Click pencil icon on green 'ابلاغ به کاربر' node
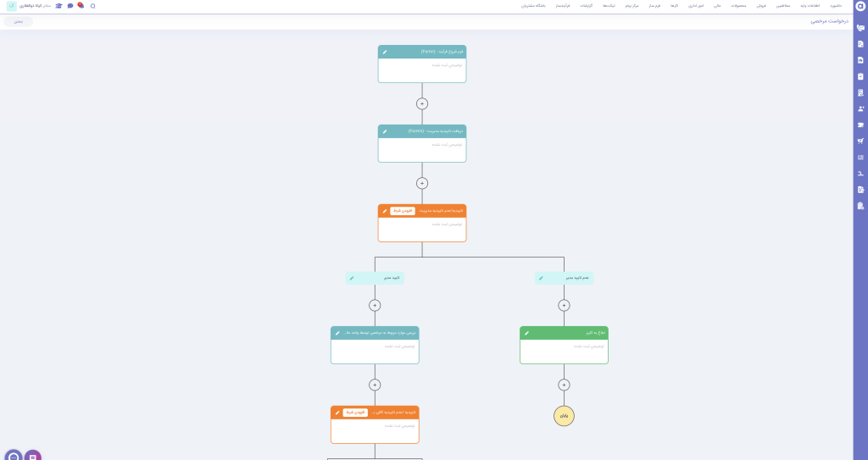This screenshot has height=460, width=868. 526,333
